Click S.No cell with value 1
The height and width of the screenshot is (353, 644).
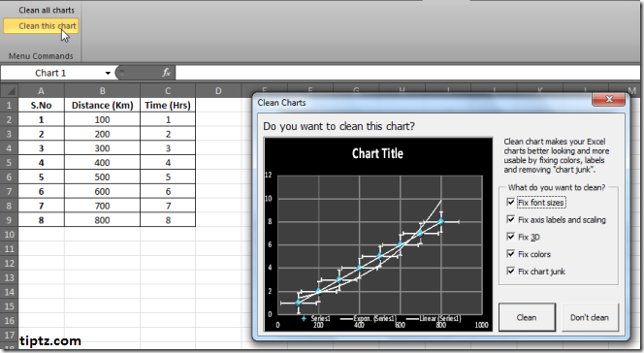click(x=41, y=119)
